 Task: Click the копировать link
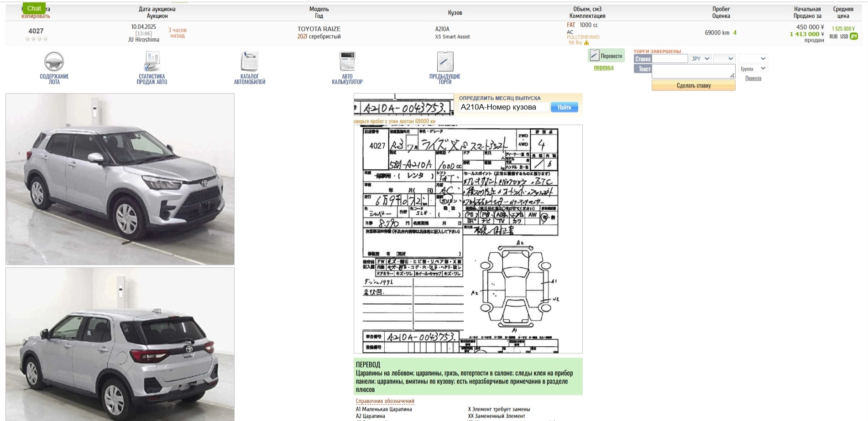pos(36,16)
